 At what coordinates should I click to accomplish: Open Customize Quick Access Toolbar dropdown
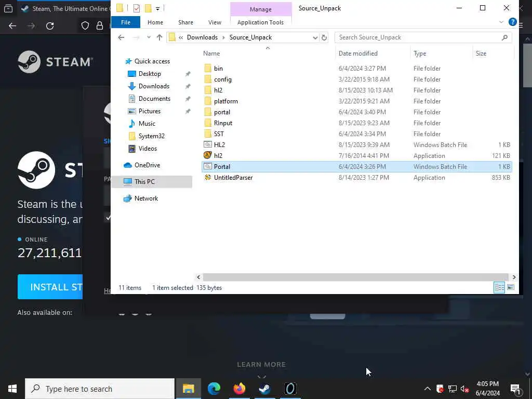coord(158,8)
